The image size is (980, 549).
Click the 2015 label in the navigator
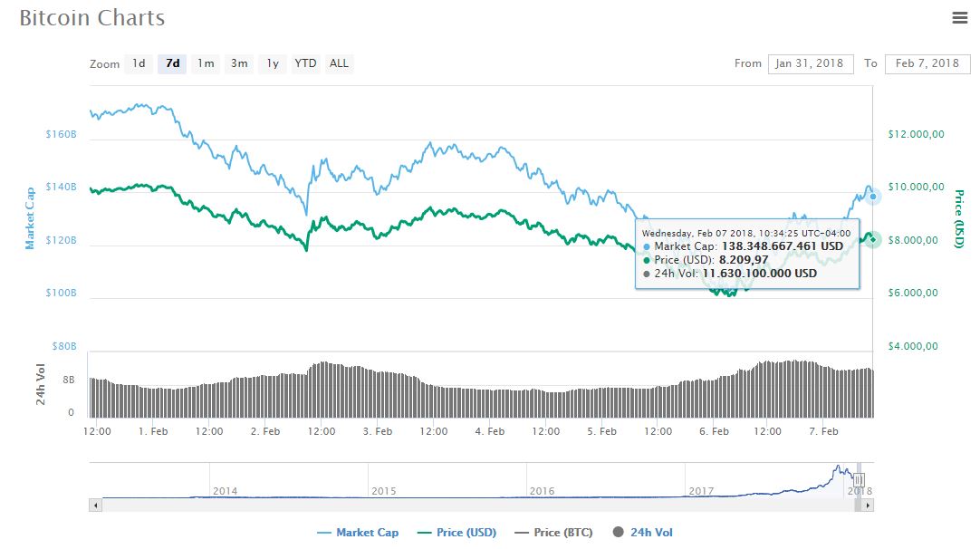pos(384,492)
